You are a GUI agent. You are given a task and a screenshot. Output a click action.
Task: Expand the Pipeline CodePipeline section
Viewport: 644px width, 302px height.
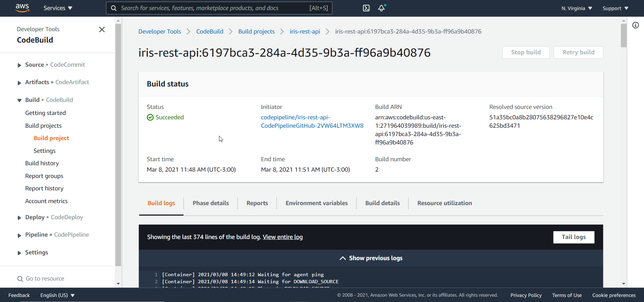[19, 235]
